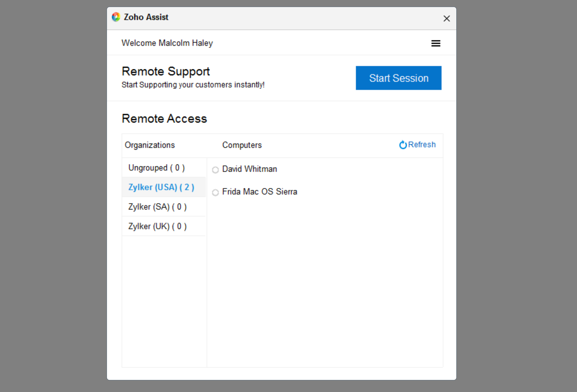This screenshot has height=392, width=577.
Task: Select the Frida Mac OS Sierra computer
Action: click(259, 192)
